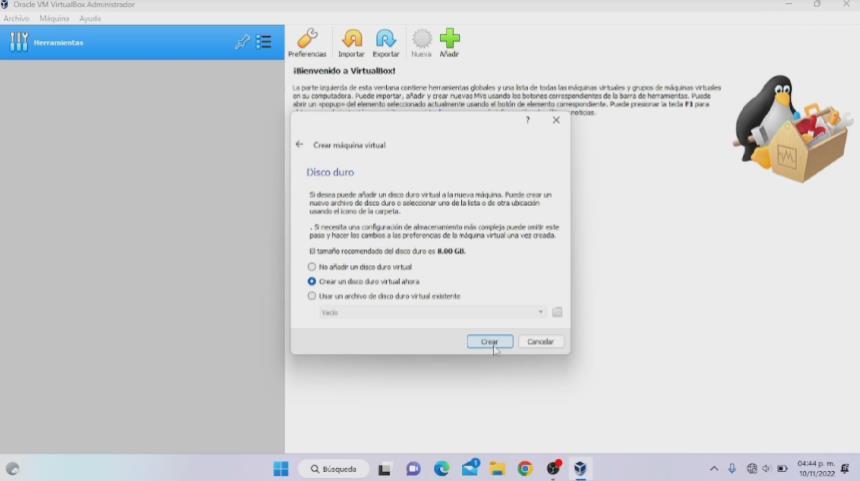The width and height of the screenshot is (860, 481).
Task: Go back with the dialog arrow
Action: point(299,144)
